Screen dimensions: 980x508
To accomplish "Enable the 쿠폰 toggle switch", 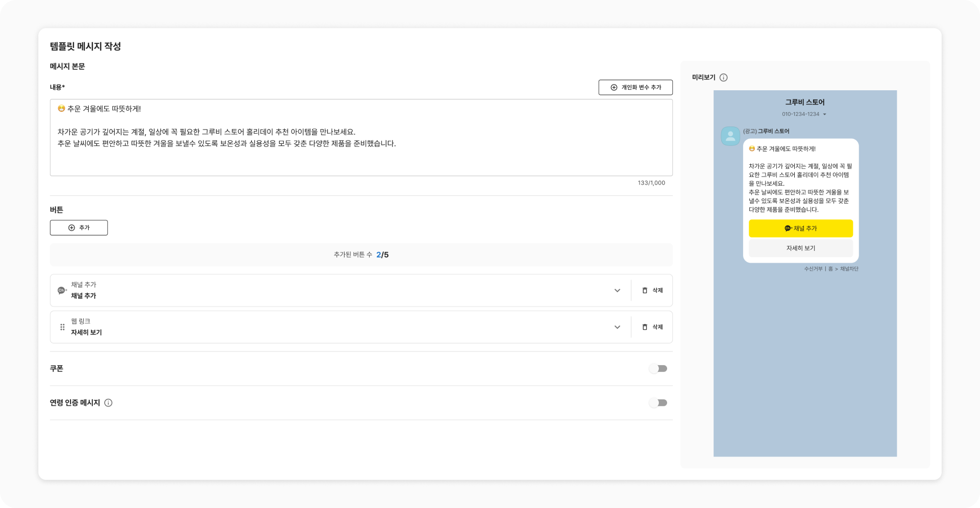I will (x=658, y=369).
